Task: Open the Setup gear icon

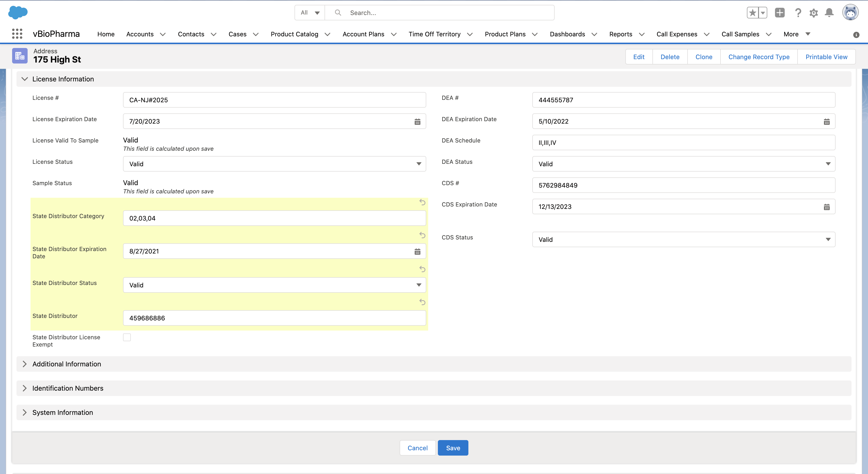Action: pyautogui.click(x=814, y=13)
